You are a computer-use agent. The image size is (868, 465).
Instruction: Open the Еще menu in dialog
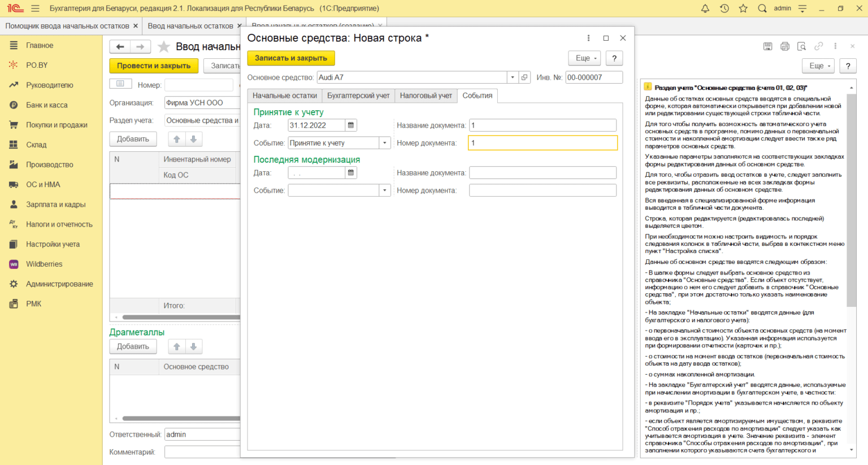coord(585,58)
